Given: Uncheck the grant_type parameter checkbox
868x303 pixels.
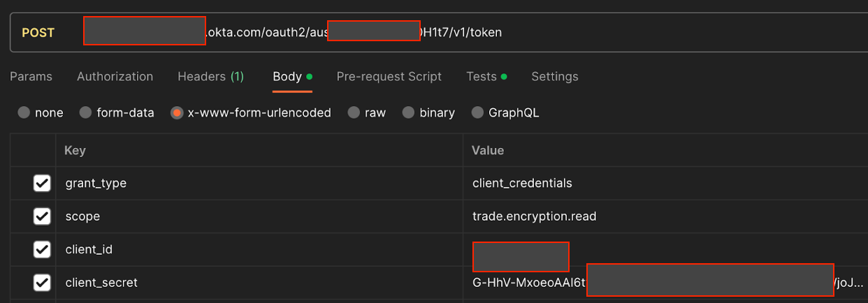Looking at the screenshot, I should (42, 183).
